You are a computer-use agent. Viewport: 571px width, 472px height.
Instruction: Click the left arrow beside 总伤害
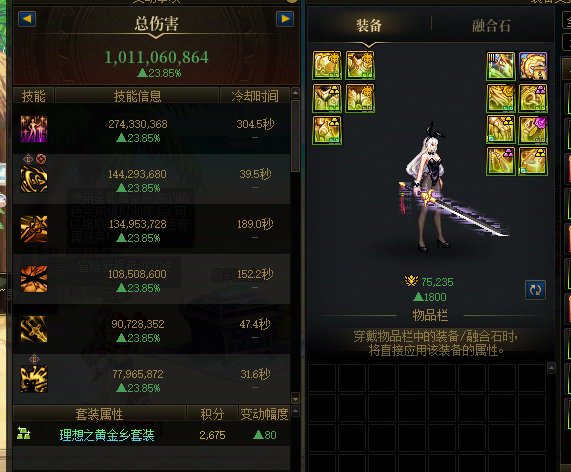[x=27, y=19]
